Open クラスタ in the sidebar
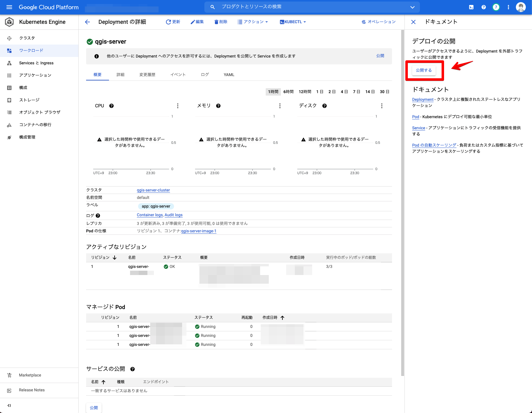The image size is (532, 413). point(39,38)
